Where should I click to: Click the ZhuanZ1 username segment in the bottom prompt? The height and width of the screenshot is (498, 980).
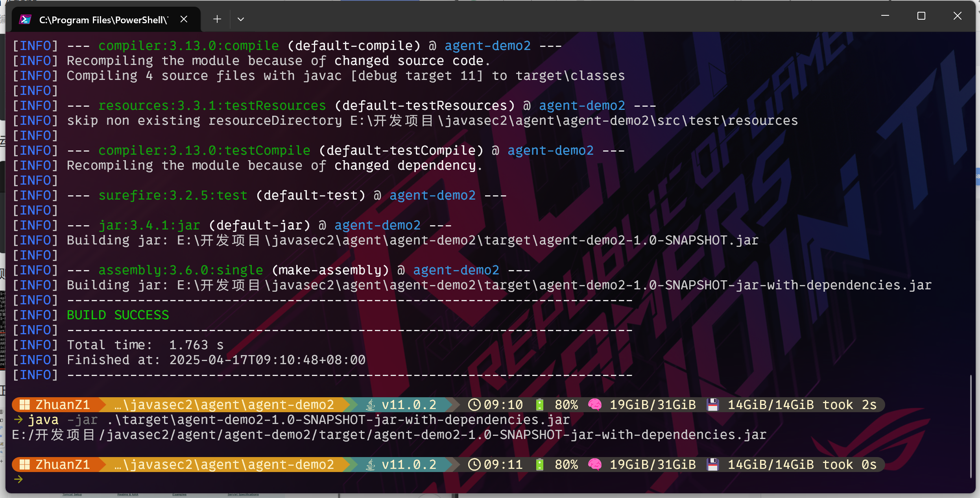pos(62,465)
